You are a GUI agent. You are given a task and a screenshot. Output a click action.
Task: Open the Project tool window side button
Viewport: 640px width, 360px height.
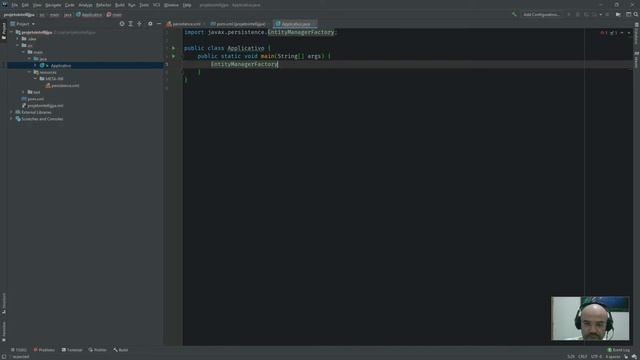4,31
